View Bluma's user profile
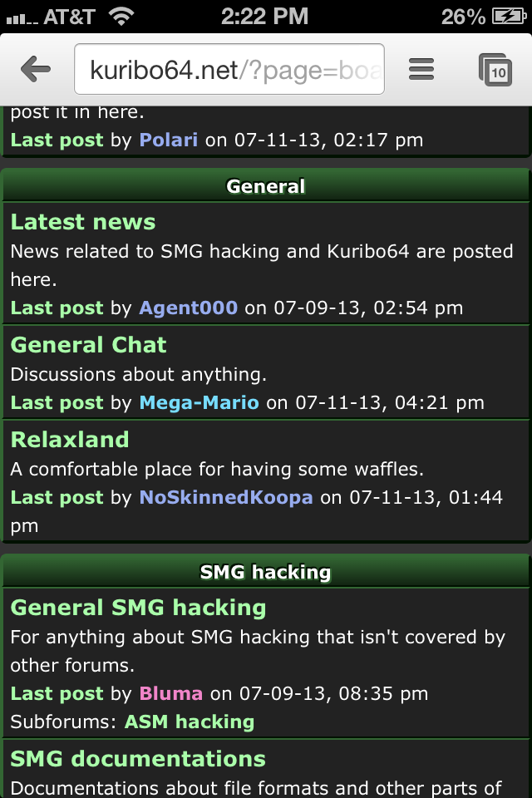532x798 pixels. [x=171, y=693]
